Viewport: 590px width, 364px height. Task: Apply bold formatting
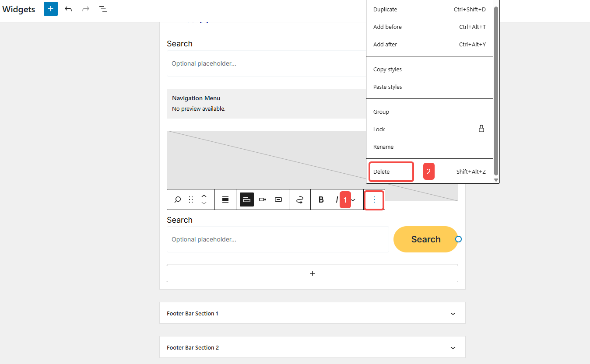tap(321, 199)
